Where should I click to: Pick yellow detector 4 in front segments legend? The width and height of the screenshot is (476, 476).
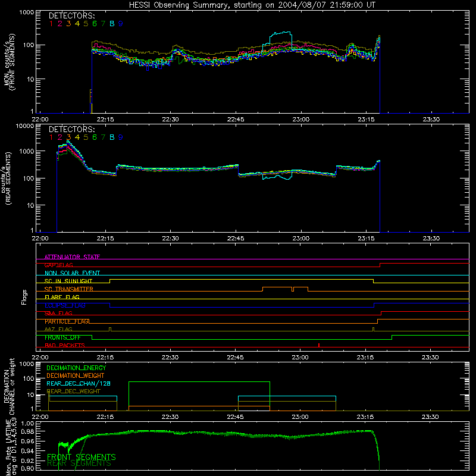click(x=77, y=24)
